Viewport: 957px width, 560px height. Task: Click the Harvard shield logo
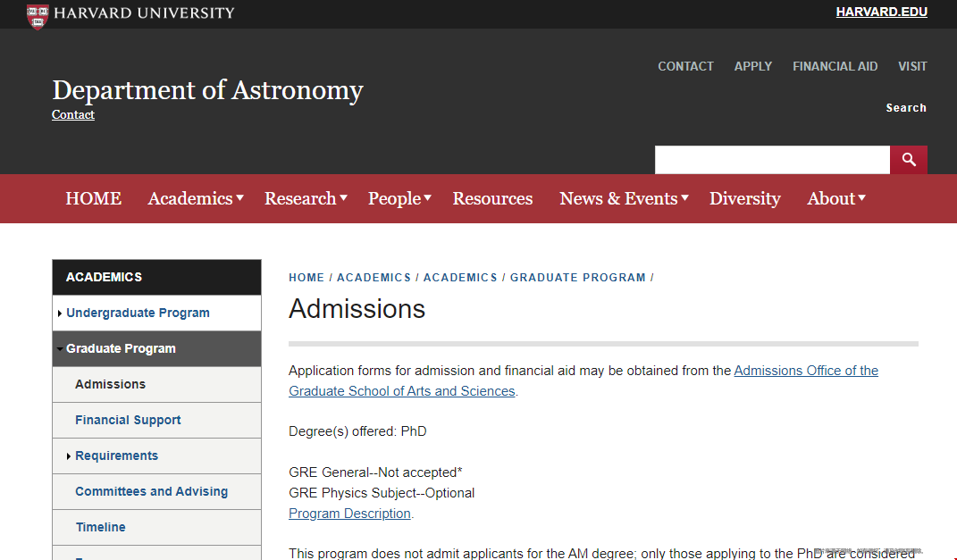pos(38,15)
